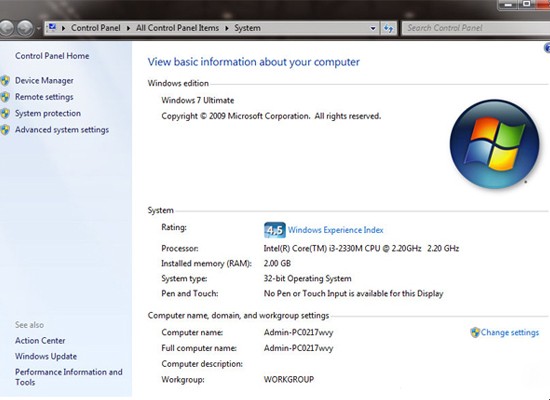Click the shield icon beside System protection
Viewport: 550px width, 400px height.
[5, 113]
